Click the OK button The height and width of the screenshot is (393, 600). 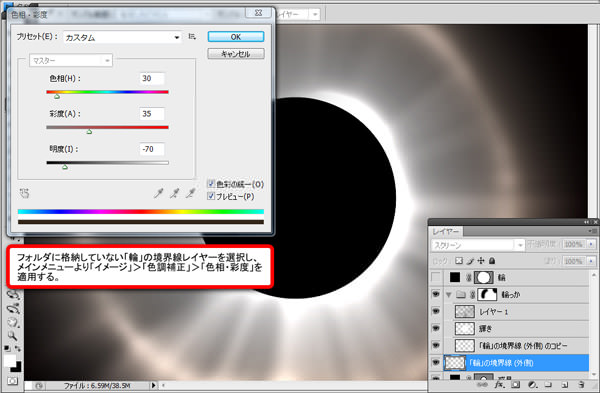[236, 37]
